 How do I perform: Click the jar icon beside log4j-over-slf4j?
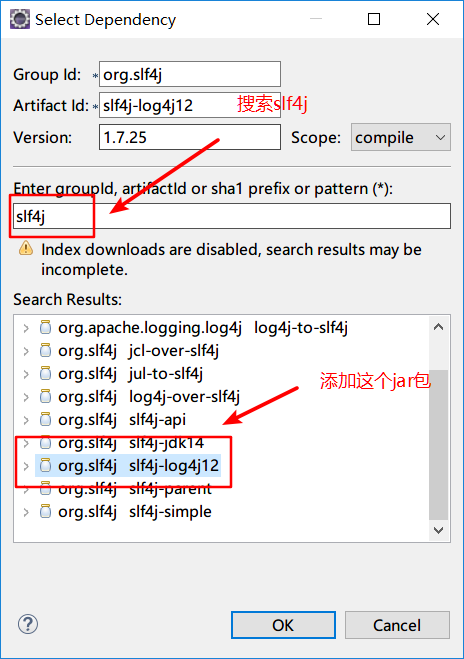45,396
